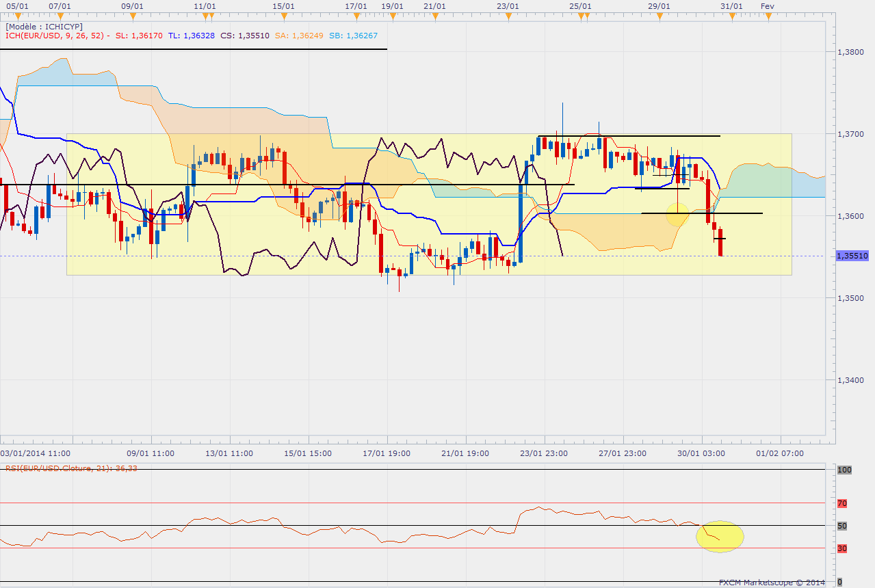Click the 23/01 23:00 time axis label
The width and height of the screenshot is (875, 588).
tap(544, 453)
